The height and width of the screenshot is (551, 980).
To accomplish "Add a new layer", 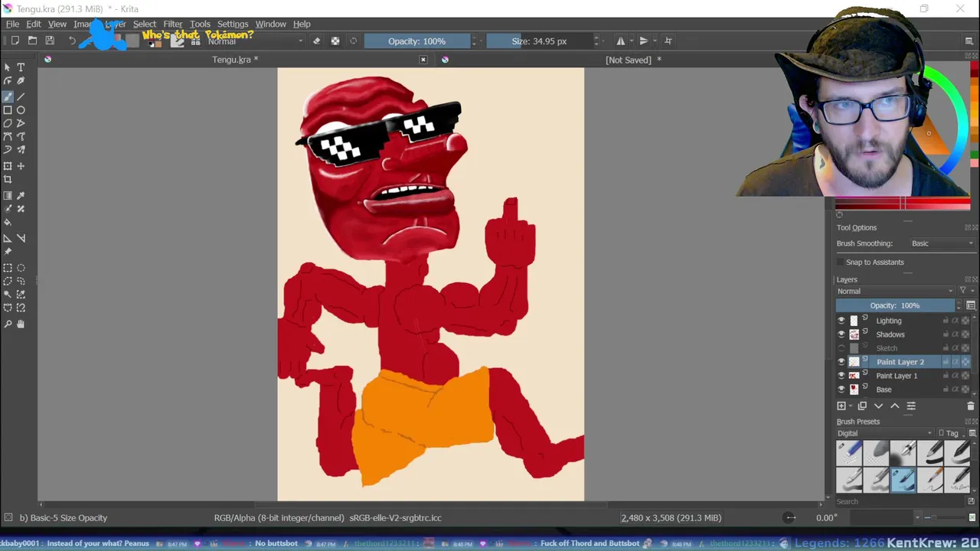I will 841,406.
